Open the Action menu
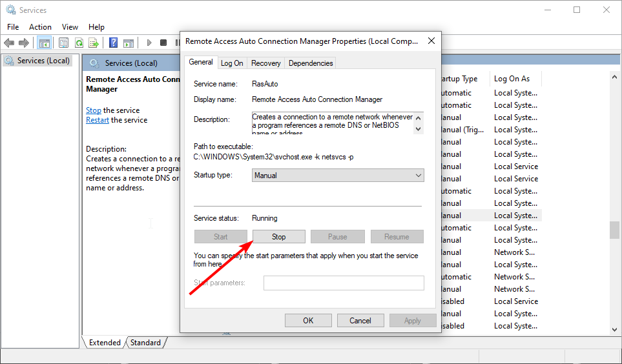This screenshot has height=364, width=622. click(40, 27)
